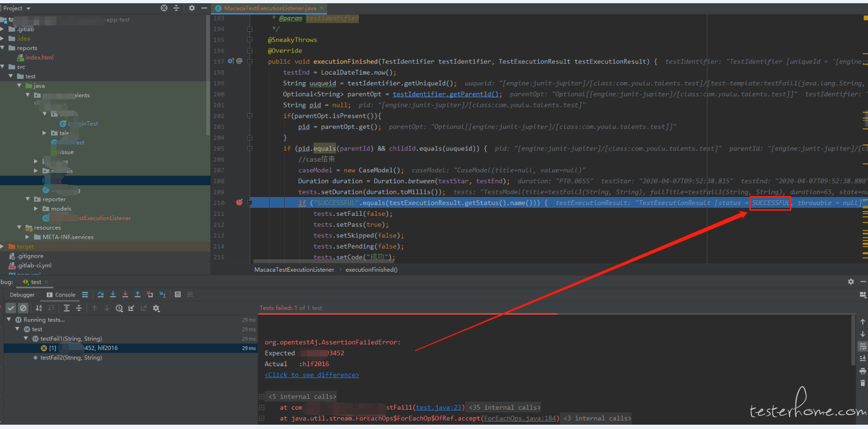This screenshot has height=429, width=868.
Task: Toggle the Show Ignored tests filter
Action: 23,308
